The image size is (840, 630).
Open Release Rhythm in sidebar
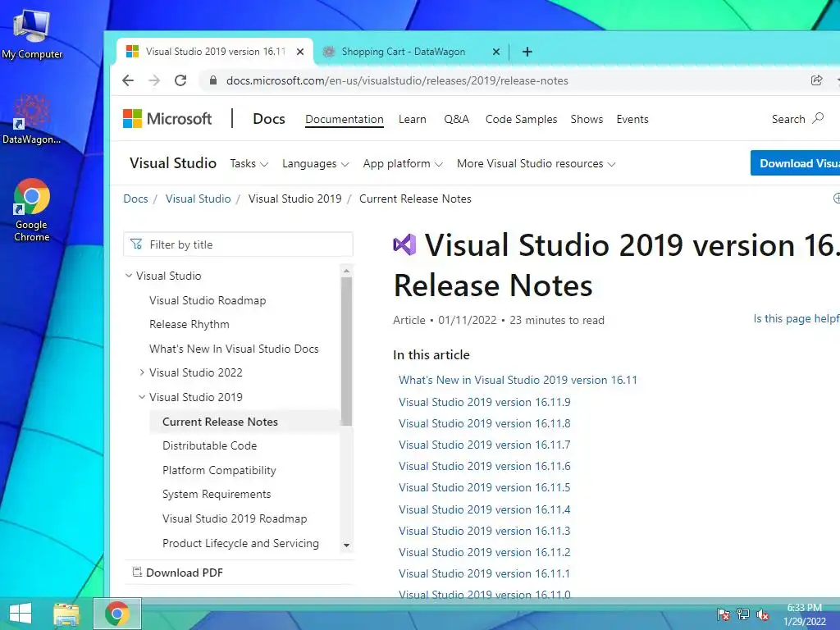189,324
